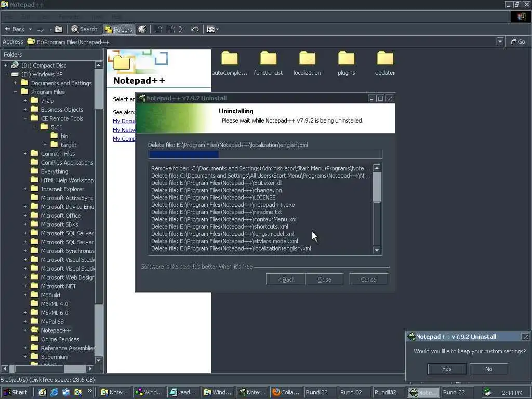Click scroll-up arrow in uninstall log
This screenshot has width=532, height=399.
pos(377,168)
